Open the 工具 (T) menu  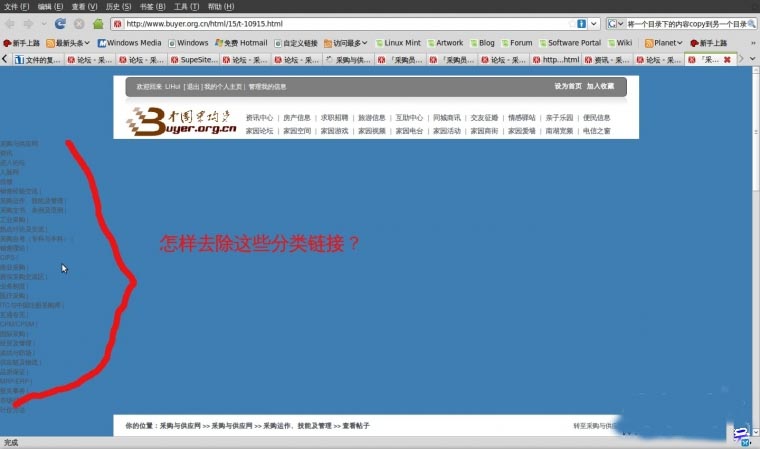click(187, 7)
